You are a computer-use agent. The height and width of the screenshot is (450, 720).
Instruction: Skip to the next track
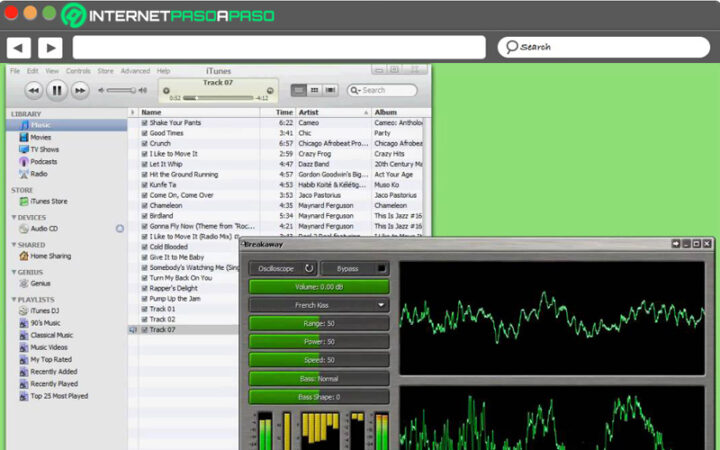click(80, 90)
